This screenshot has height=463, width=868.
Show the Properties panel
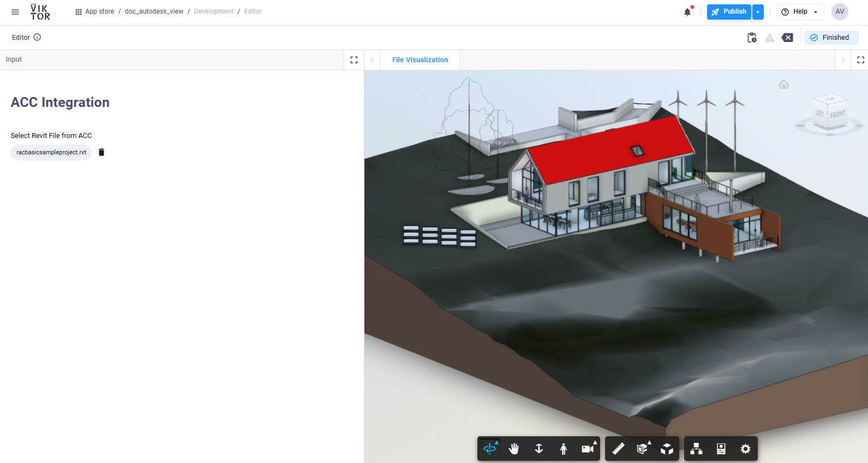[721, 449]
